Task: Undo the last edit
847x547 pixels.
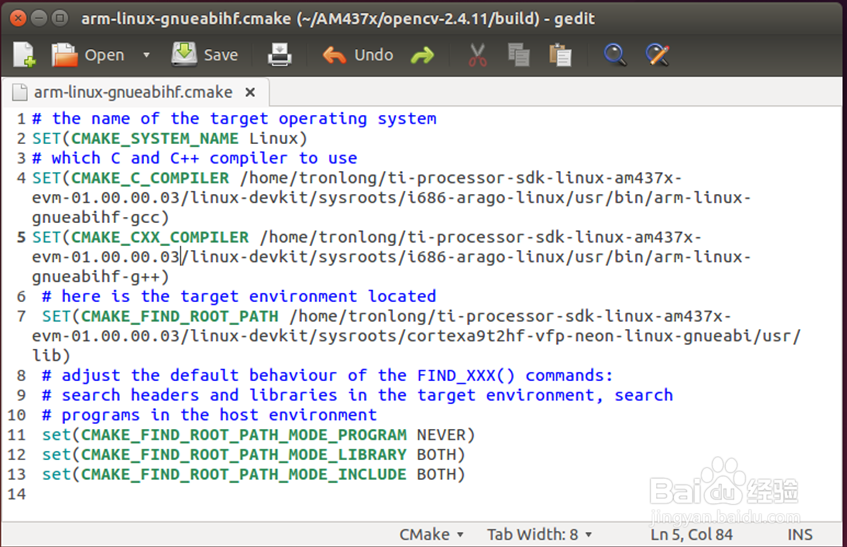Action: [358, 55]
